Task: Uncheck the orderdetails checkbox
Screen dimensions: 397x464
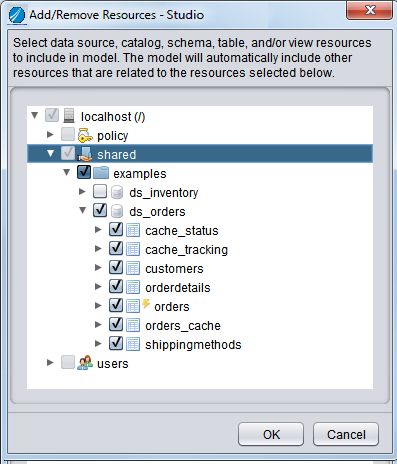Action: (x=116, y=286)
